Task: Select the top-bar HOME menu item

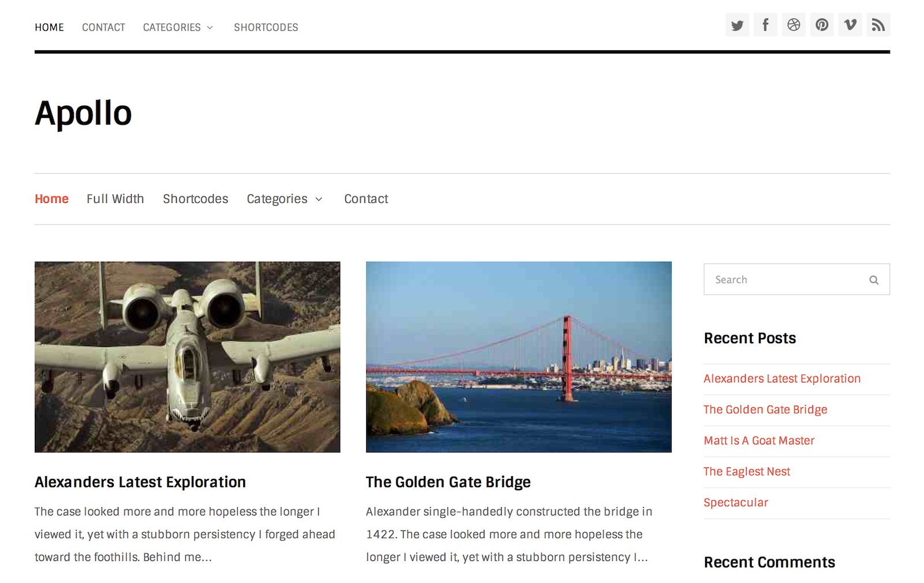Action: (49, 28)
